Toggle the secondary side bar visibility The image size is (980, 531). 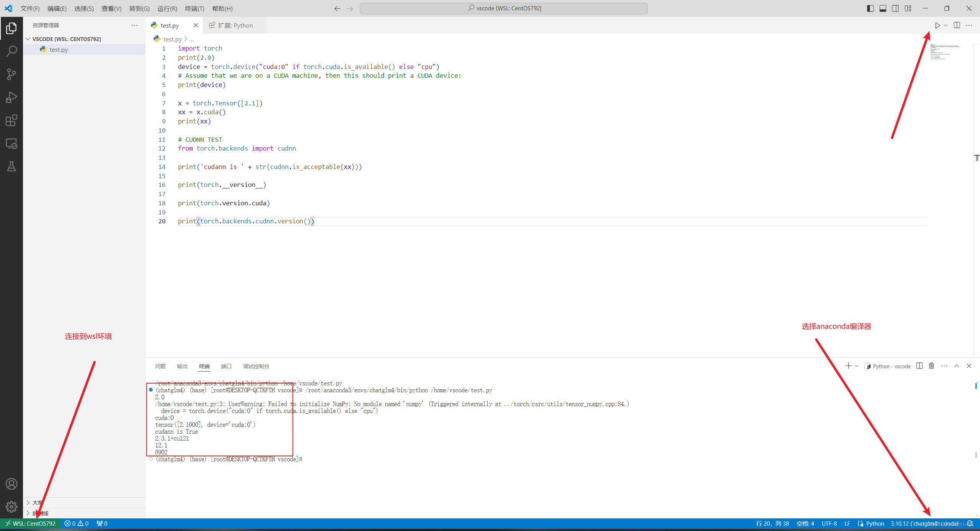point(895,8)
